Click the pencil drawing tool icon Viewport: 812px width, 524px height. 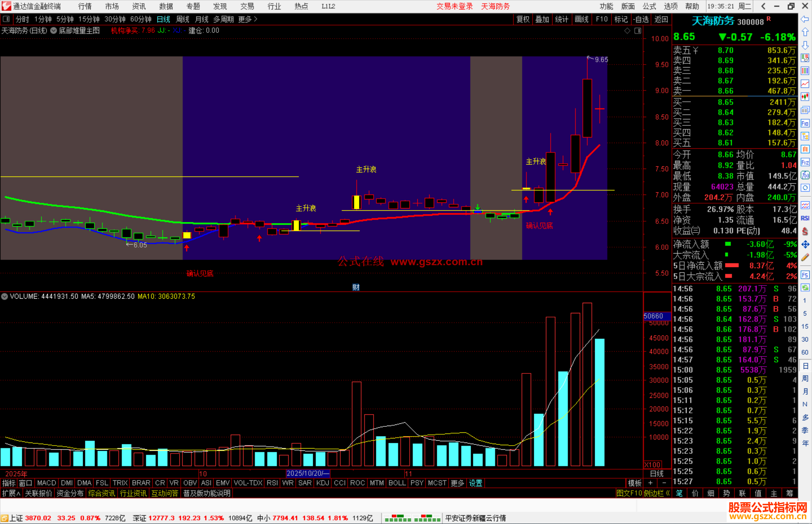(x=805, y=258)
